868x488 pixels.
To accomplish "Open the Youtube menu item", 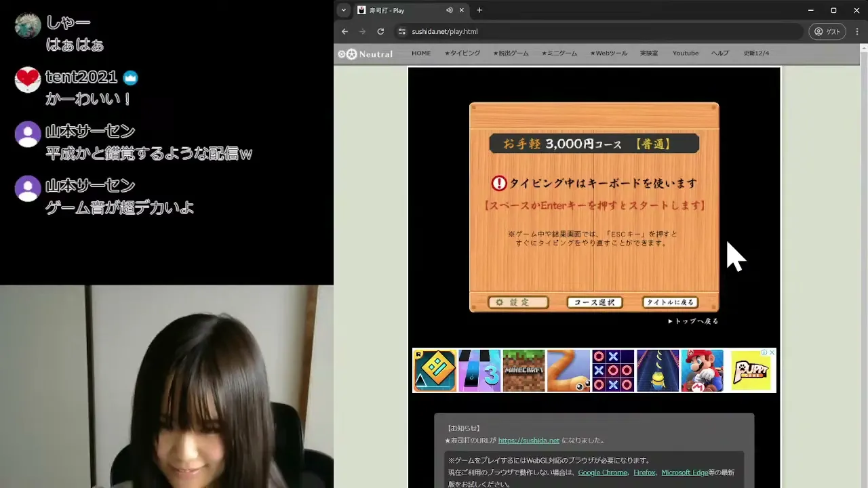I will click(686, 53).
